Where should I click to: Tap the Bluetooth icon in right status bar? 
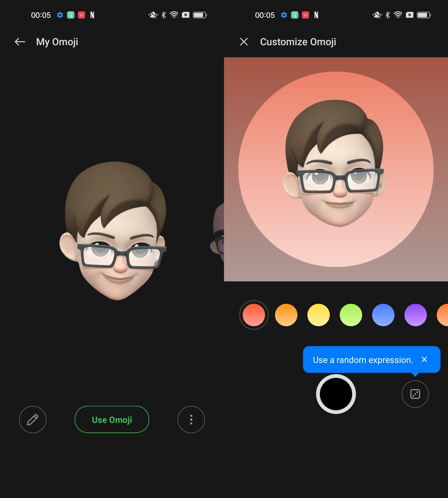click(x=388, y=15)
